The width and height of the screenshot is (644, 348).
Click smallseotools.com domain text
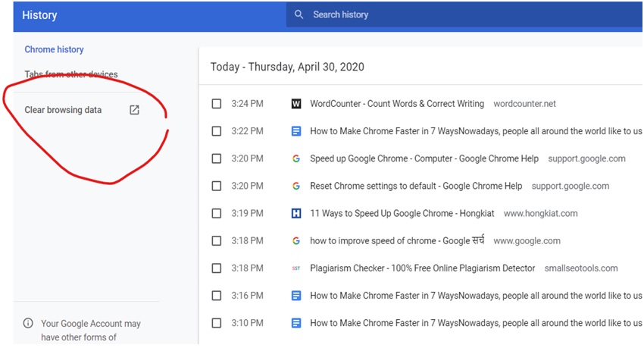581,268
